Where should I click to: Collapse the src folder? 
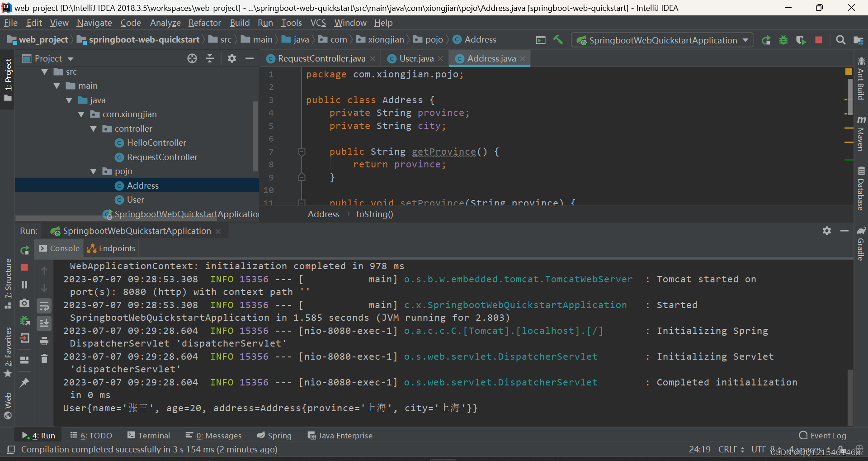45,72
